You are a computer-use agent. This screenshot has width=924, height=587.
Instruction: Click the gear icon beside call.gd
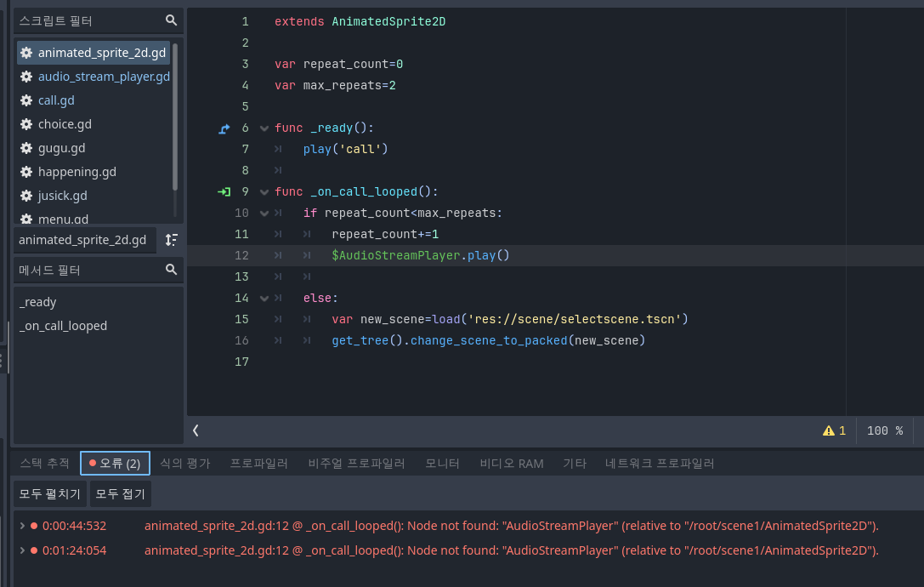tap(26, 100)
